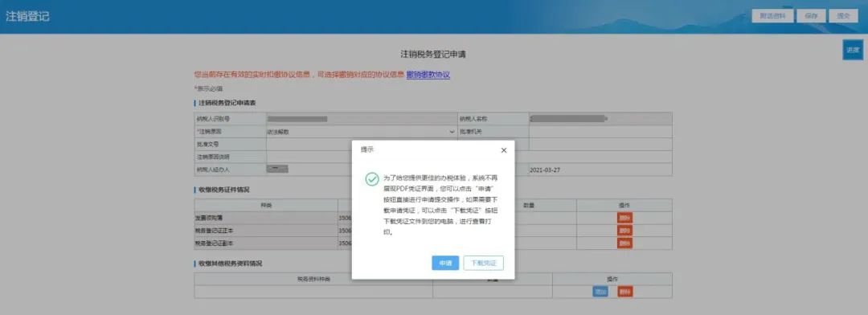868x315 pixels.
Task: Click the 保存 button in header
Action: pyautogui.click(x=812, y=16)
